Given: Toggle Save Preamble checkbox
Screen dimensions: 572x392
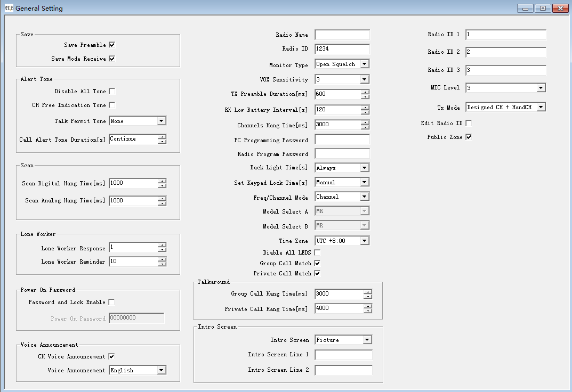Looking at the screenshot, I should 112,45.
